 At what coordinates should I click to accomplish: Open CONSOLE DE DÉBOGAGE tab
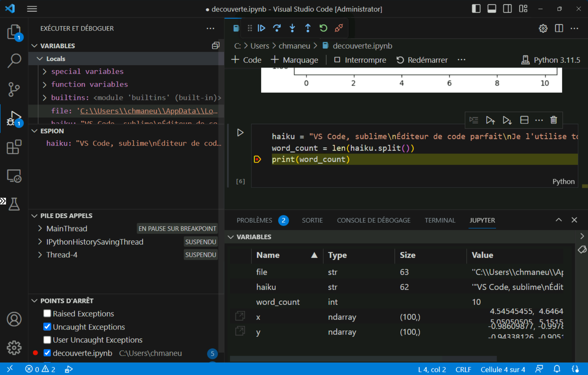click(x=374, y=220)
